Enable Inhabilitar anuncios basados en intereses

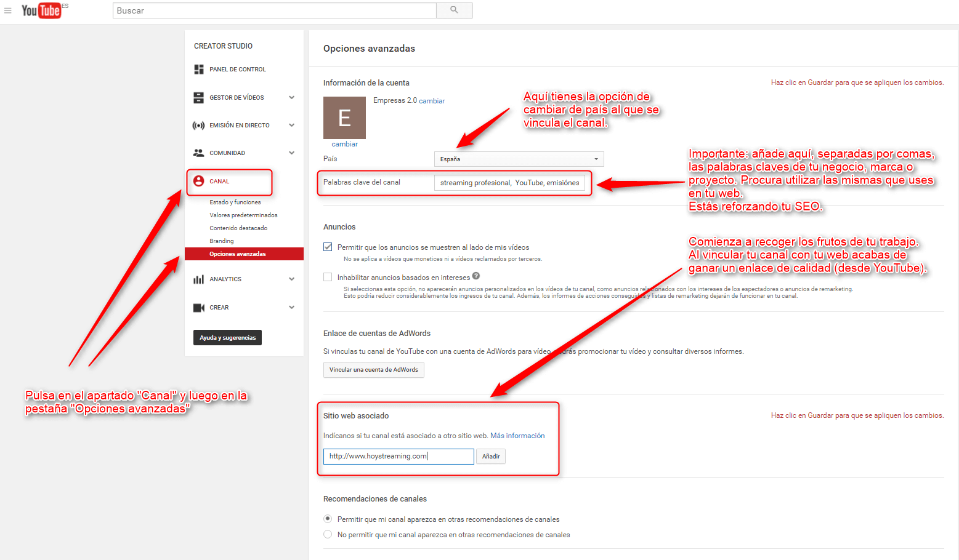[x=328, y=277]
